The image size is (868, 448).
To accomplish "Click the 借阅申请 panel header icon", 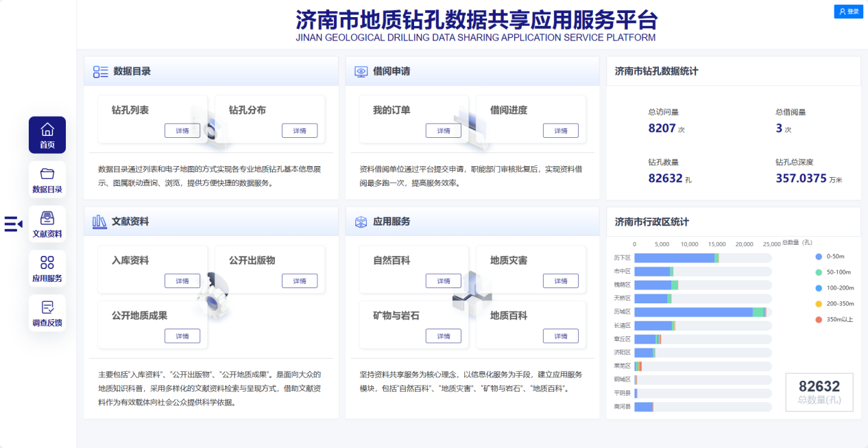I will (361, 71).
